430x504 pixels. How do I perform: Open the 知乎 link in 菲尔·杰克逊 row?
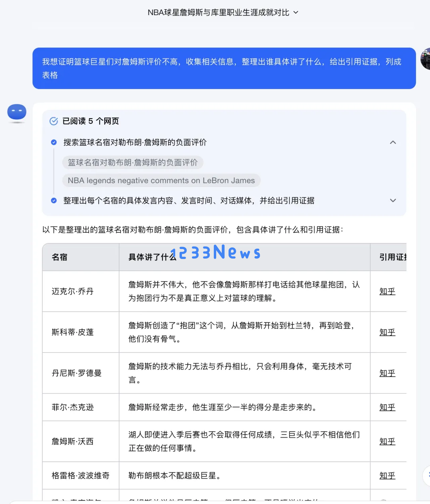click(x=387, y=407)
